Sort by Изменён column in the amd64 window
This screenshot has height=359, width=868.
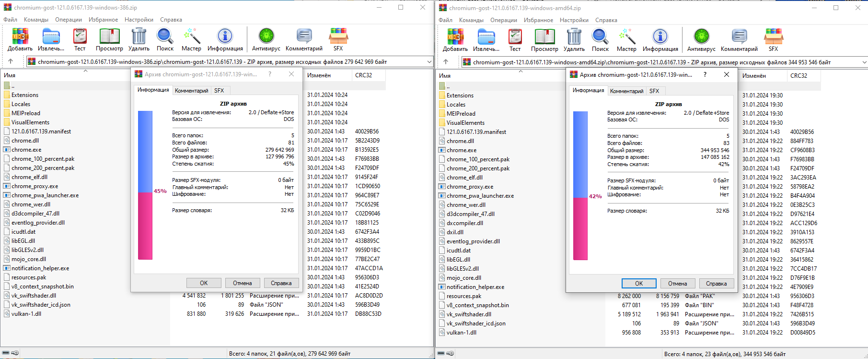click(762, 75)
